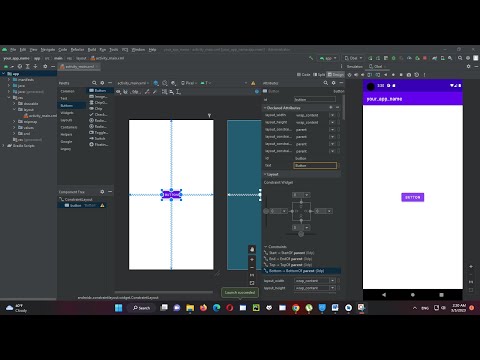Collapse the res folder in project tree
Image resolution: width=480 pixels, height=360 pixels.
(9, 98)
